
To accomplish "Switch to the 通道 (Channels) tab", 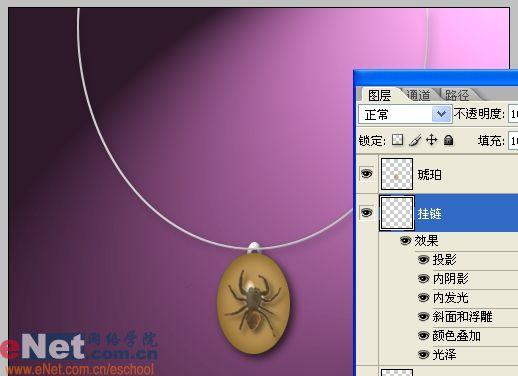I will click(419, 95).
